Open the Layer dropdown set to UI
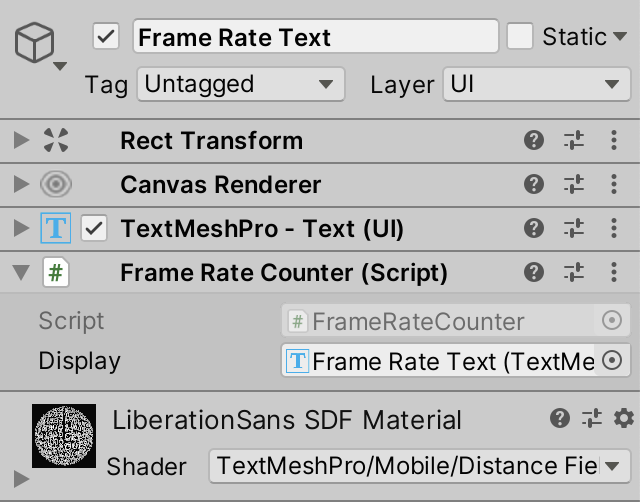The width and height of the screenshot is (640, 502). click(536, 84)
